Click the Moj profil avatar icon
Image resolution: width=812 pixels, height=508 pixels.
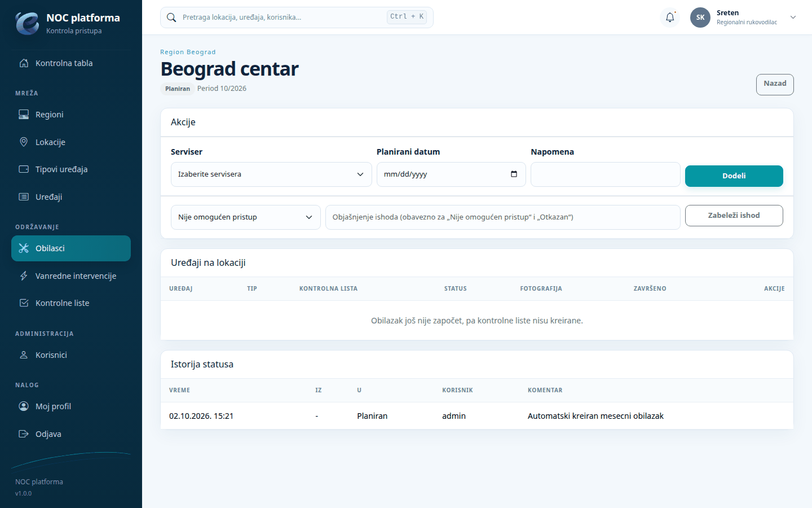pos(24,406)
